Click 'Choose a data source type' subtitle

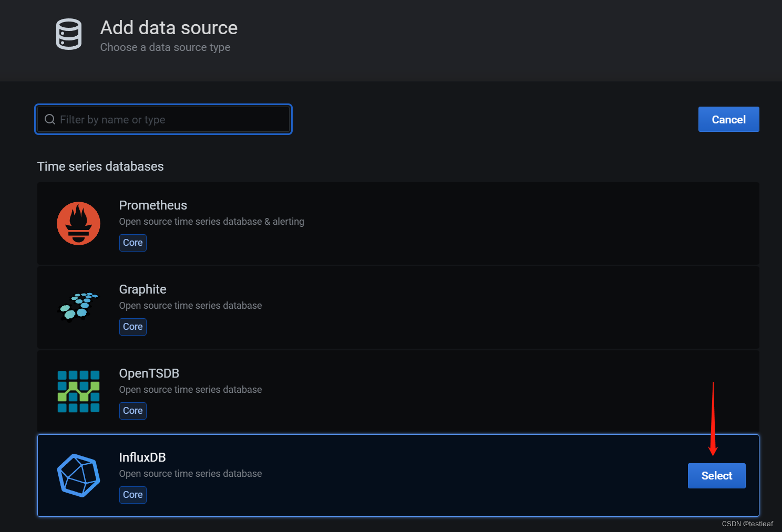[165, 47]
